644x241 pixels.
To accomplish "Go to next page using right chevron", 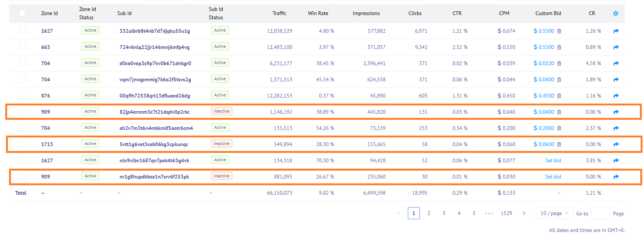I will click(x=523, y=213).
